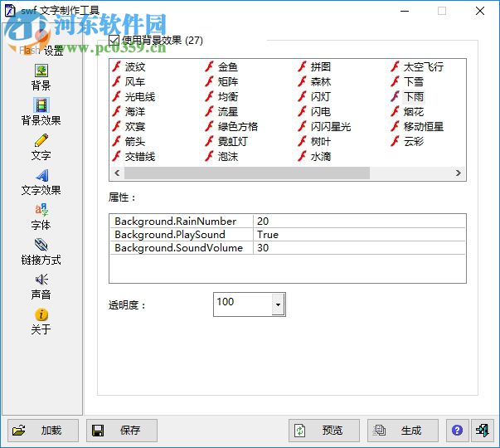Click the effects list horizontal scrollbar thumb
The image size is (500, 448).
pyautogui.click(x=247, y=173)
